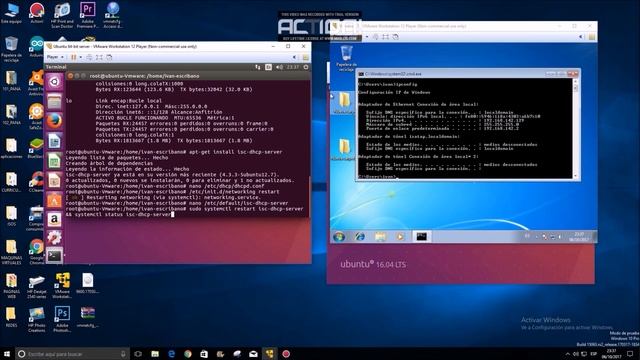Viewport: 640px width, 360px height.
Task: Pause the Ubuntu virtual machine
Action: tap(73, 57)
